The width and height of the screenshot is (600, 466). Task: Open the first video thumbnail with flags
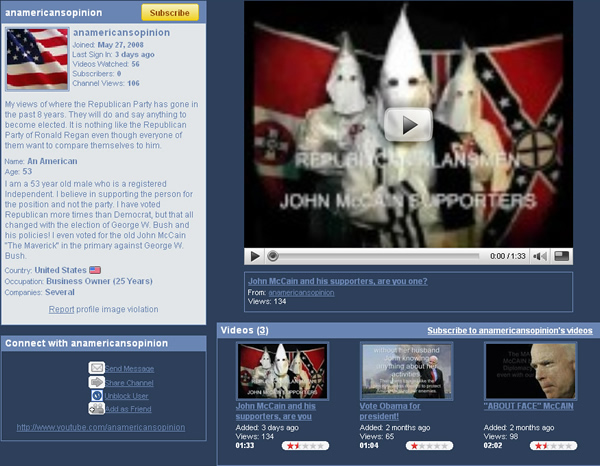[x=282, y=371]
